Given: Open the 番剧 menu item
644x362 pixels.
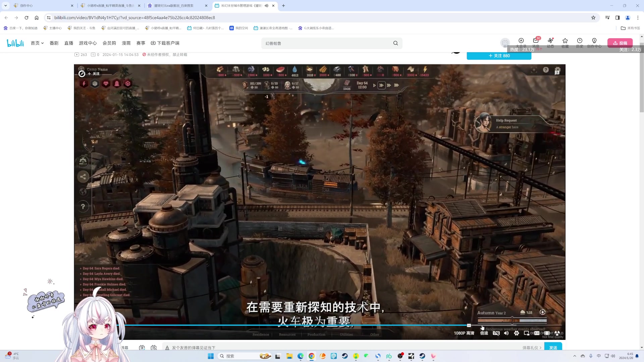Looking at the screenshot, I should coord(54,43).
